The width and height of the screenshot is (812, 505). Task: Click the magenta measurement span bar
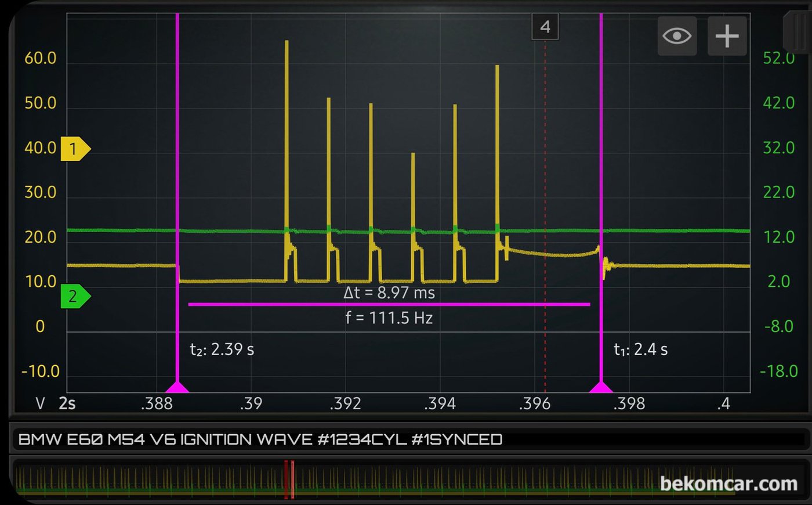(389, 304)
